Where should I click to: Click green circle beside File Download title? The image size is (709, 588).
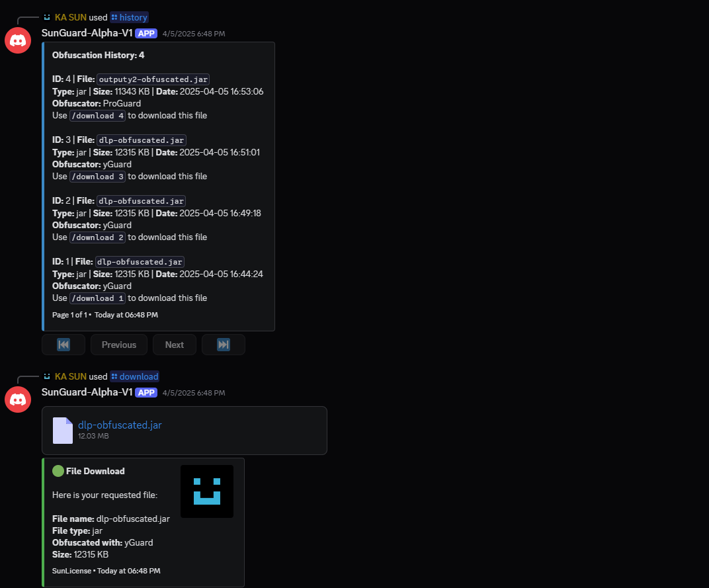click(58, 471)
